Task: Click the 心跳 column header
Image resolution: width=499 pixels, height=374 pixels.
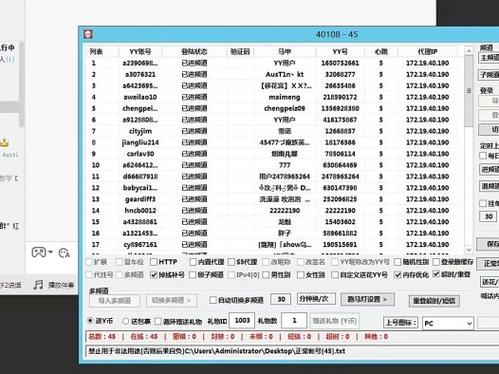Action: [381, 52]
